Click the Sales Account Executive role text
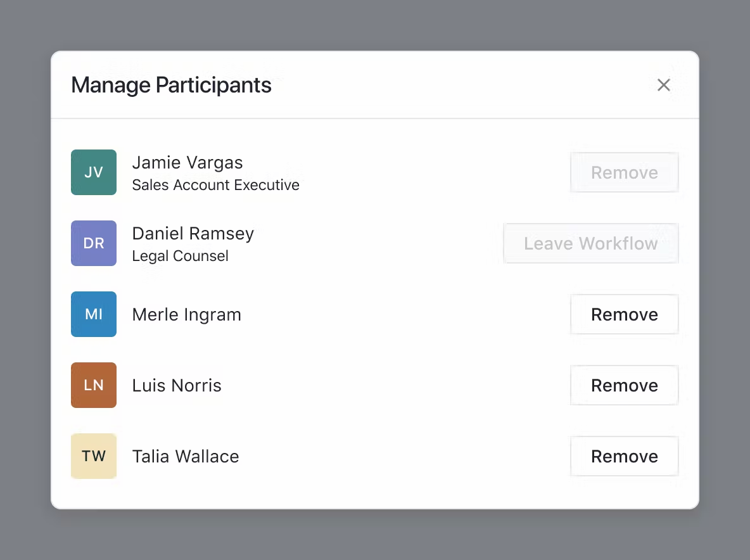 (x=216, y=185)
